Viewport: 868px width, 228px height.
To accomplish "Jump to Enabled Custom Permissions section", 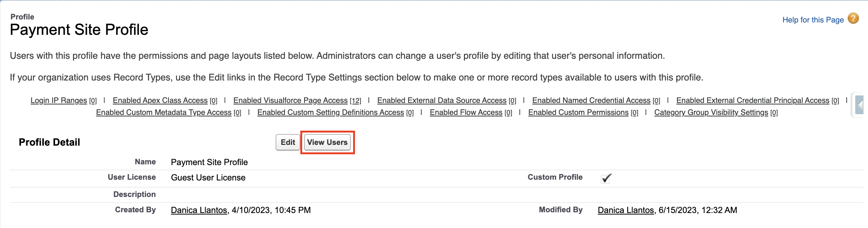I will 578,112.
